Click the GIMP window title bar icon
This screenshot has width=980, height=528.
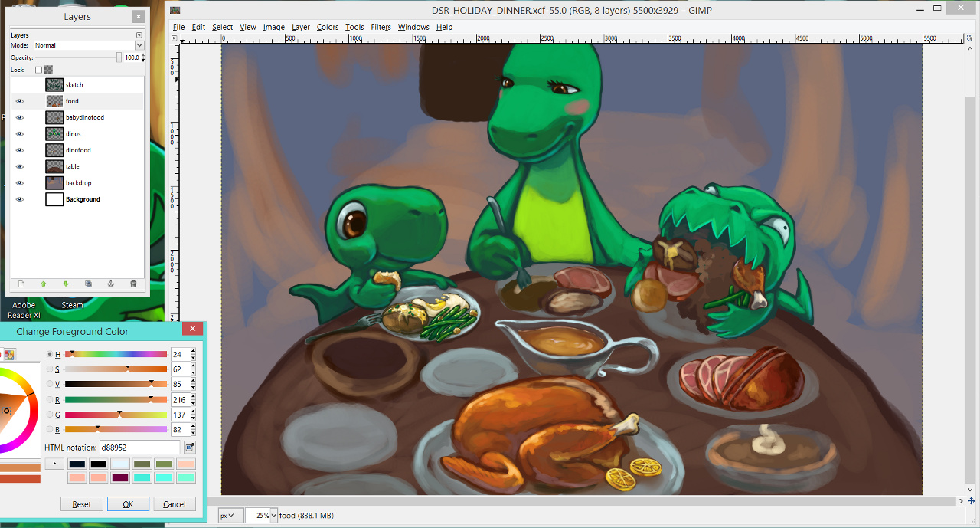175,11
